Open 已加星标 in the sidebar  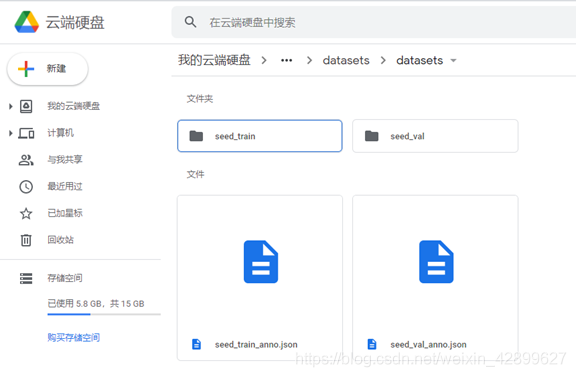tap(65, 213)
